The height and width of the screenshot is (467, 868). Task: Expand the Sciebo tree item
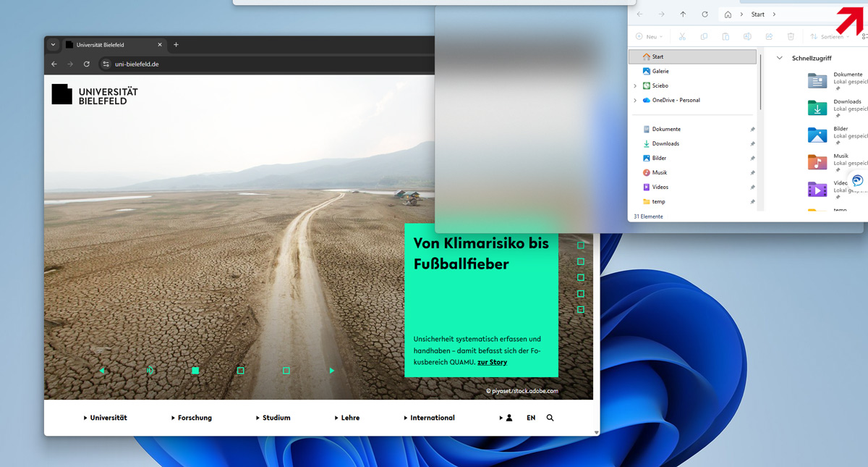tap(635, 85)
